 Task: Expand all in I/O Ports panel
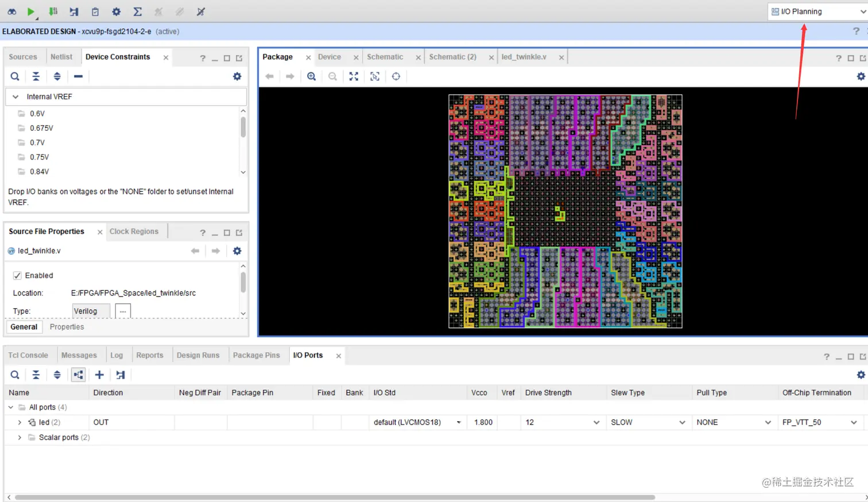[57, 375]
